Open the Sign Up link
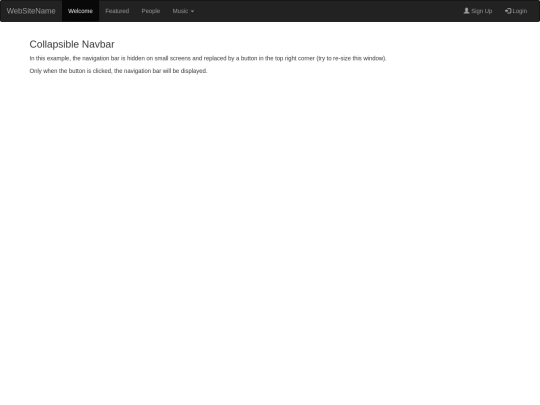The image size is (540, 405). pos(478,11)
